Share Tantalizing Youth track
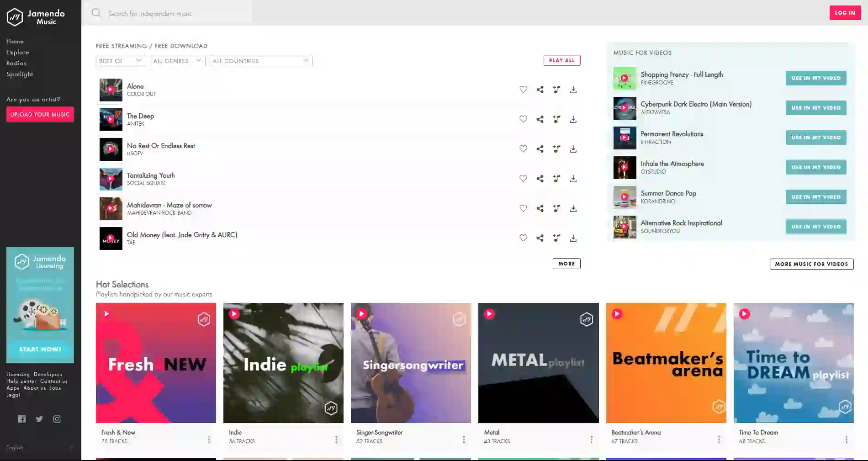 point(540,179)
